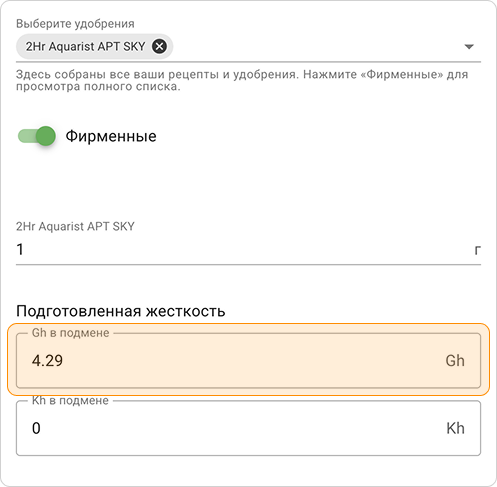
Task: Expand the fertilizer selection dropdown arrow
Action: click(x=469, y=47)
